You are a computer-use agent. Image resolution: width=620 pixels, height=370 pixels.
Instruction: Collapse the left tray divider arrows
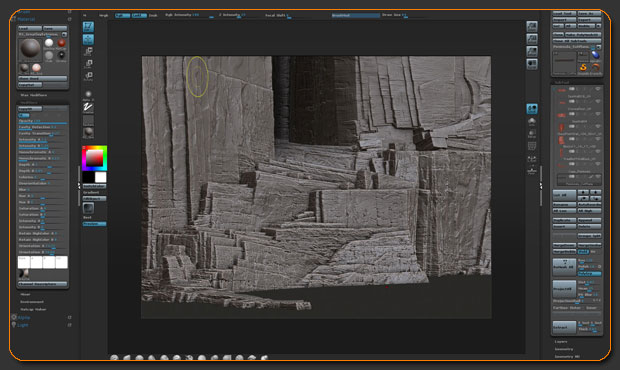(x=78, y=185)
